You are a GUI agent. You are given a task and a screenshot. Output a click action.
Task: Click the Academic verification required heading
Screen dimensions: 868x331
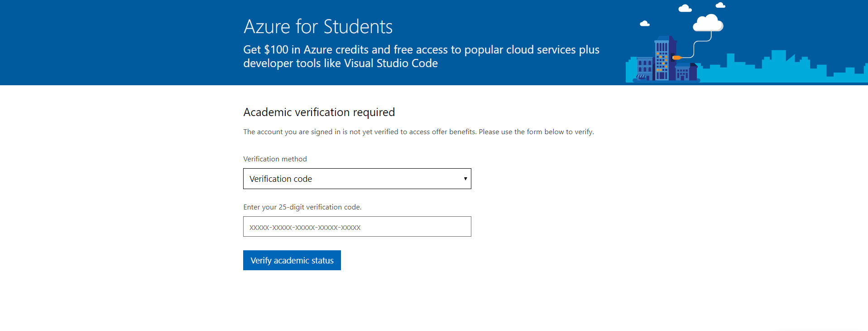click(x=319, y=112)
